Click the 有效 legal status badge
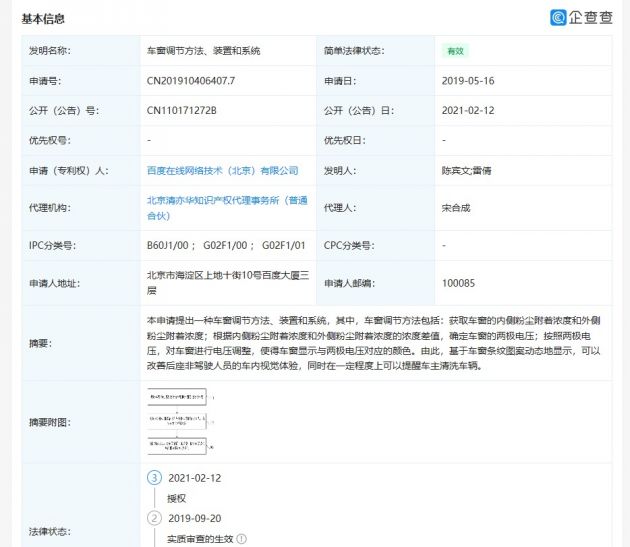630x547 pixels. (x=455, y=51)
